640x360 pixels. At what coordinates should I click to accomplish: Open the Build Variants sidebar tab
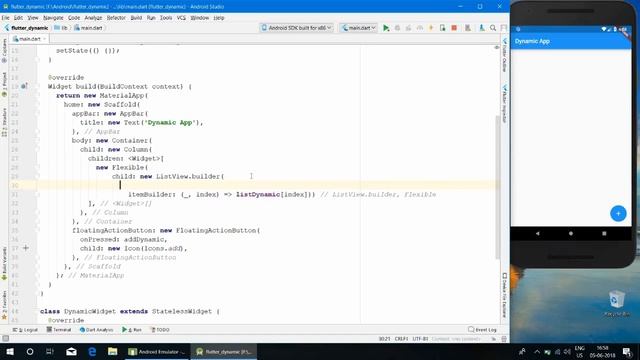click(x=4, y=263)
